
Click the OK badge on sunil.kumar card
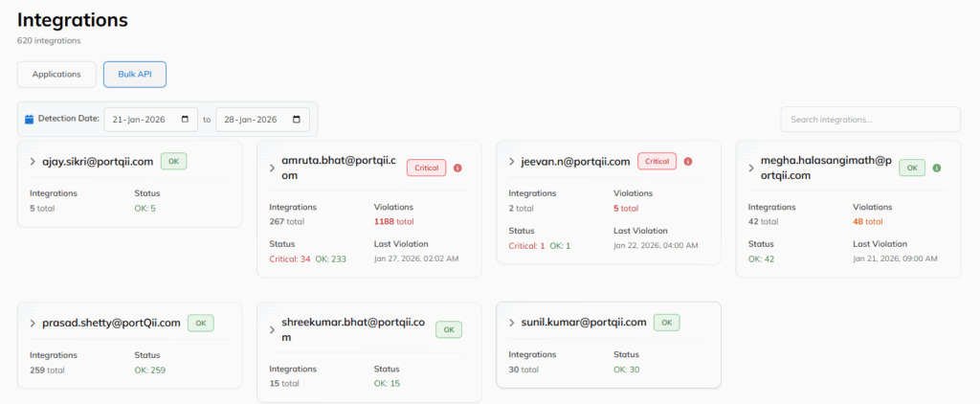pos(667,323)
